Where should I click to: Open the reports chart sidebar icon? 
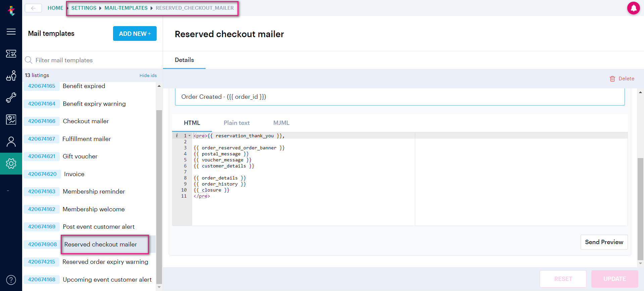(11, 120)
